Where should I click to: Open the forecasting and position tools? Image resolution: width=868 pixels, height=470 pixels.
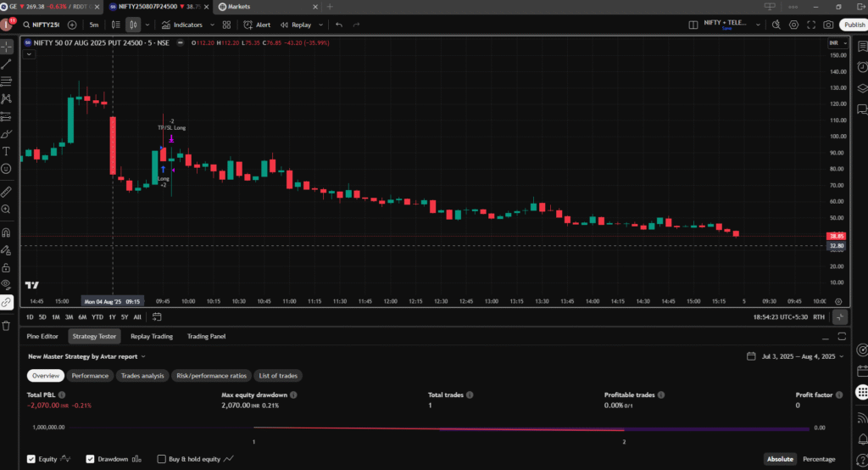coord(6,116)
